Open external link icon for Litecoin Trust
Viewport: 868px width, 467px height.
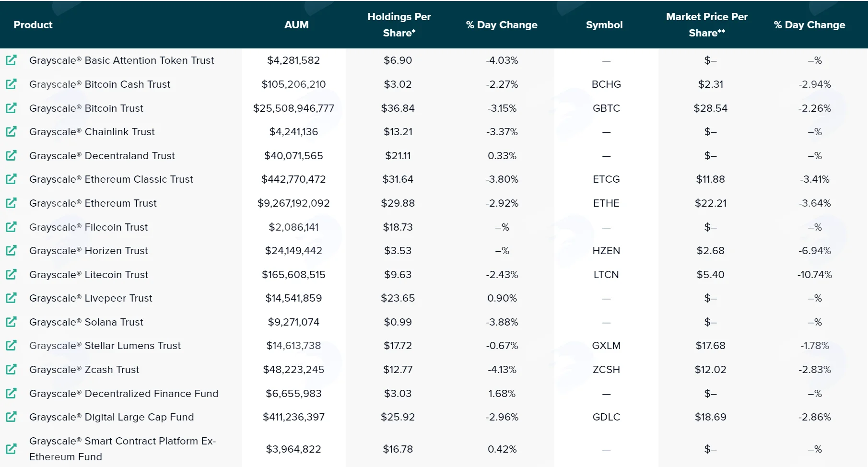pos(11,274)
